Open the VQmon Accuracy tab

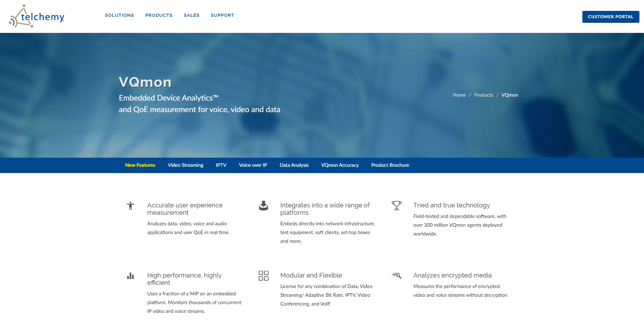click(x=340, y=165)
